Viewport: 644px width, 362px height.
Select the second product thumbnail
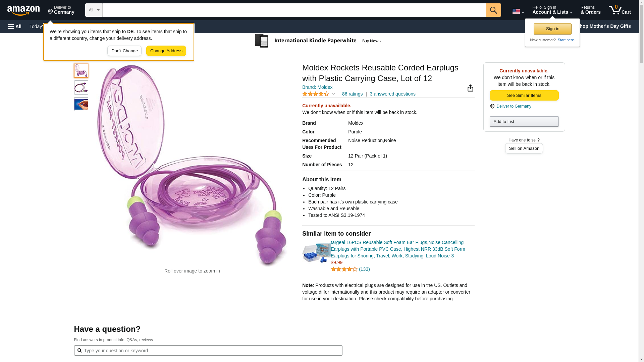81,87
